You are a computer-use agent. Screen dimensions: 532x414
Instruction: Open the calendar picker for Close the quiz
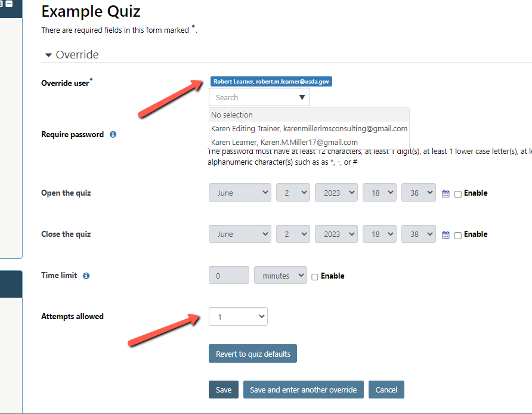pyautogui.click(x=446, y=234)
